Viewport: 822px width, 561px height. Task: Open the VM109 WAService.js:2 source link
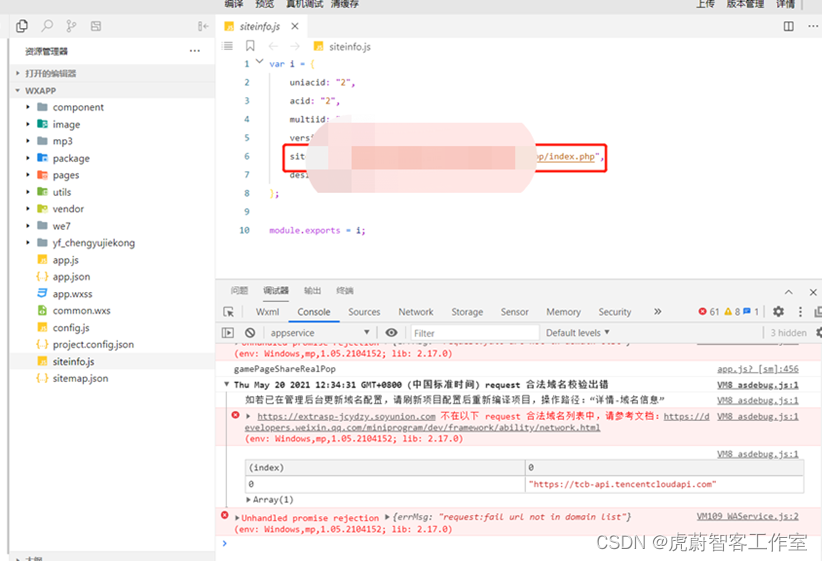pyautogui.click(x=748, y=516)
